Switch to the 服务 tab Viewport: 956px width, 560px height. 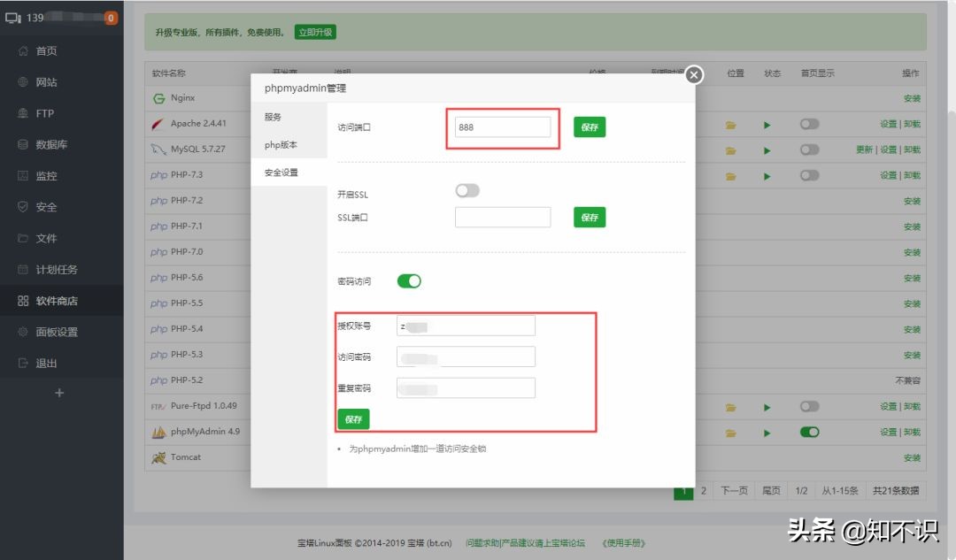click(x=273, y=117)
